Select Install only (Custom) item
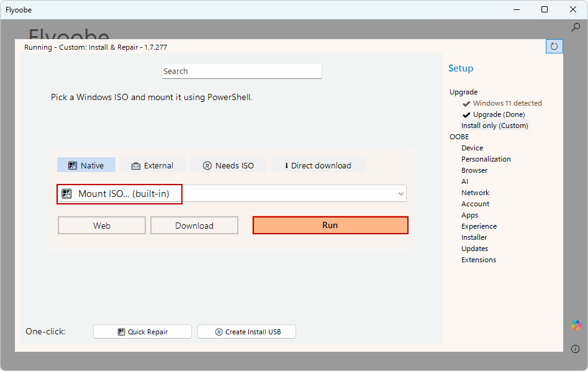Image resolution: width=588 pixels, height=371 pixels. (495, 126)
